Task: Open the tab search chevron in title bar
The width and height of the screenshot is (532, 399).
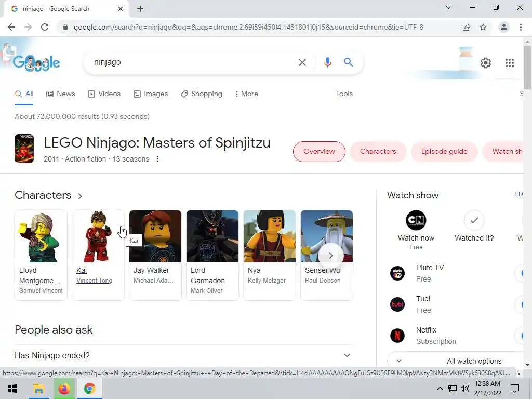Action: [448, 7]
